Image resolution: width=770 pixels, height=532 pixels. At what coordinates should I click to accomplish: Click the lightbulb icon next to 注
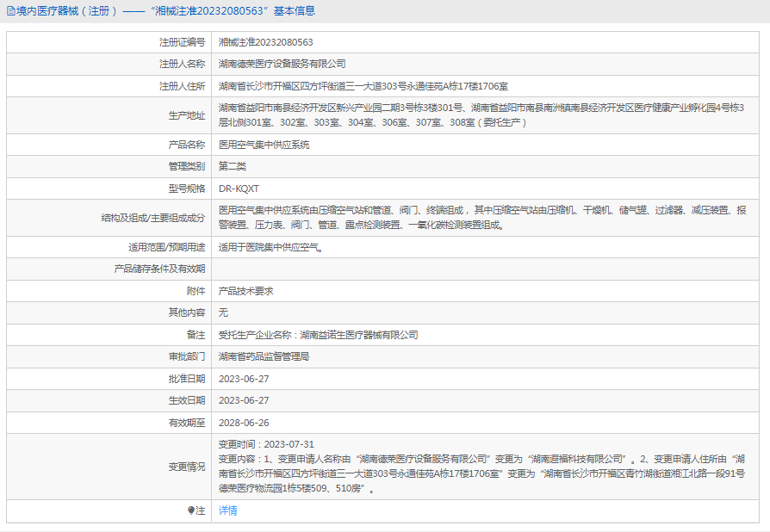point(191,510)
